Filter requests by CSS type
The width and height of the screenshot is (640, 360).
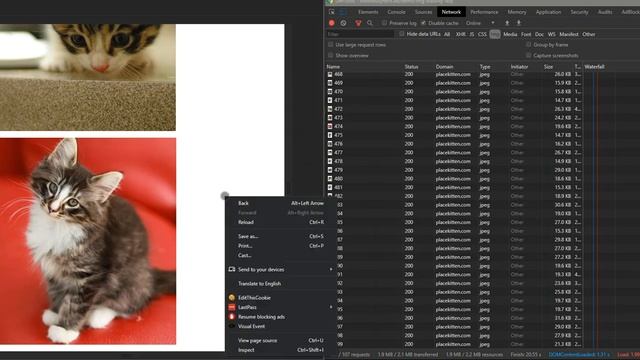click(x=482, y=34)
